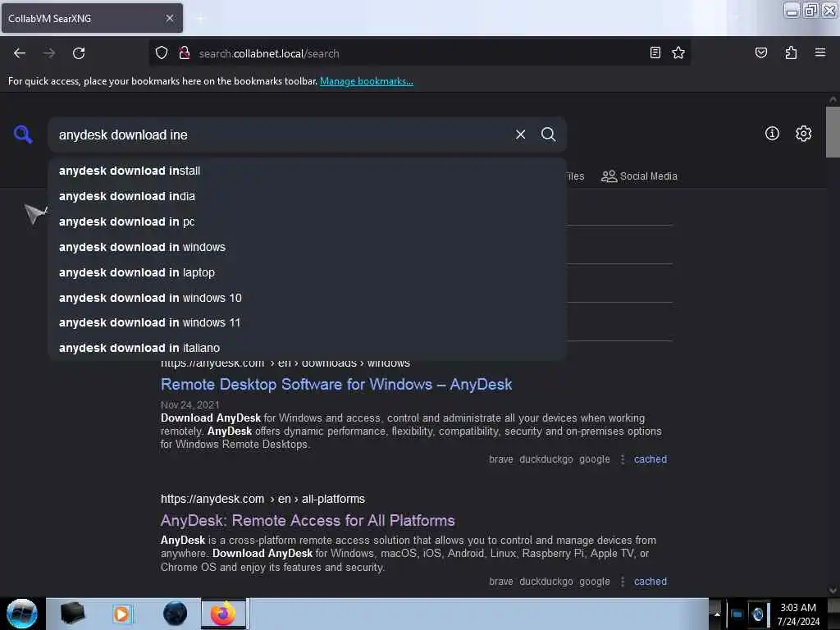
Task: Toggle reader view icon in address bar
Action: click(x=655, y=52)
